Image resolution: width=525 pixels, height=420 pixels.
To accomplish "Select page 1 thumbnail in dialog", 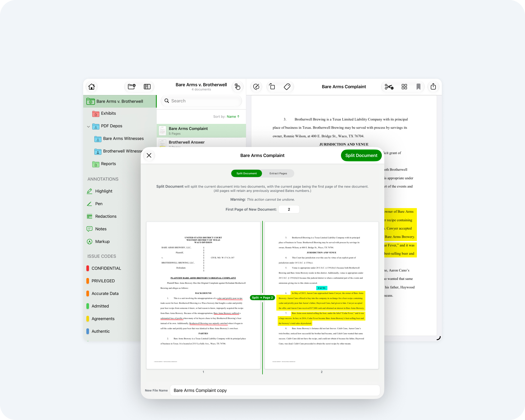I will pos(203,295).
